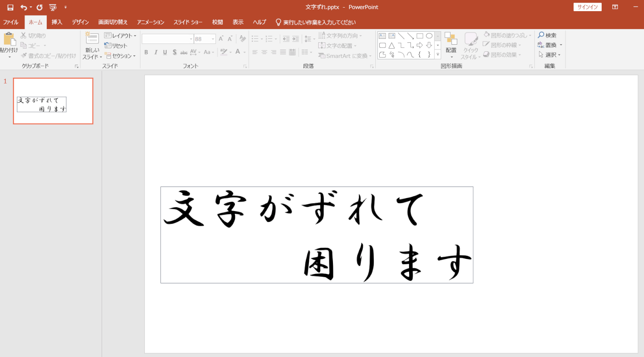This screenshot has width=644, height=357.
Task: Open Shape Fill (図形の塗りつぶし) color
Action: [x=508, y=35]
